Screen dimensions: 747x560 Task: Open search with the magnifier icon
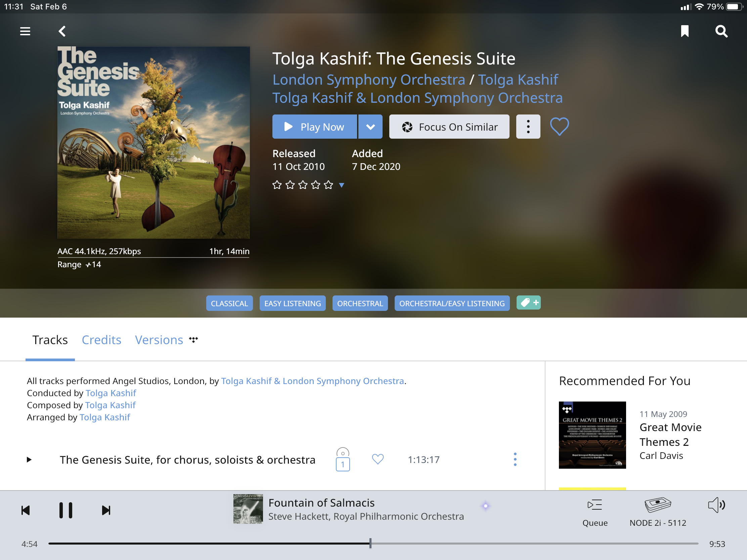point(721,32)
